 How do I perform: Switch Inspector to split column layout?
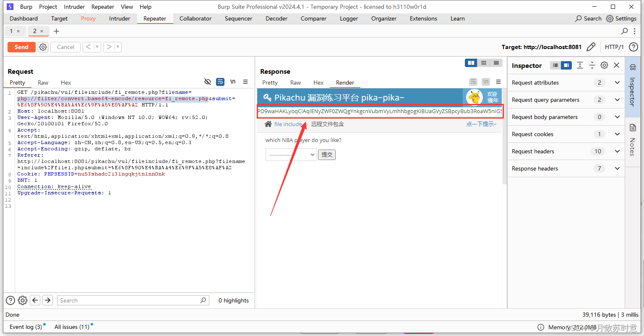pyautogui.click(x=566, y=65)
